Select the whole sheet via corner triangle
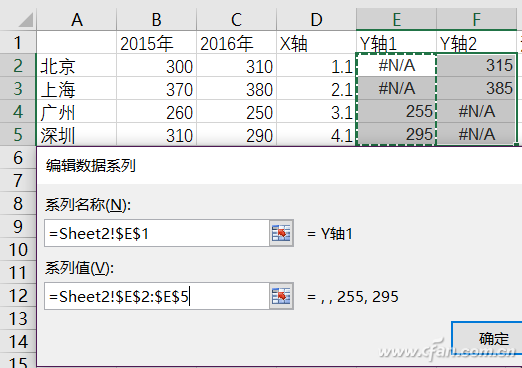Image resolution: width=522 pixels, height=368 pixels. (x=26, y=20)
